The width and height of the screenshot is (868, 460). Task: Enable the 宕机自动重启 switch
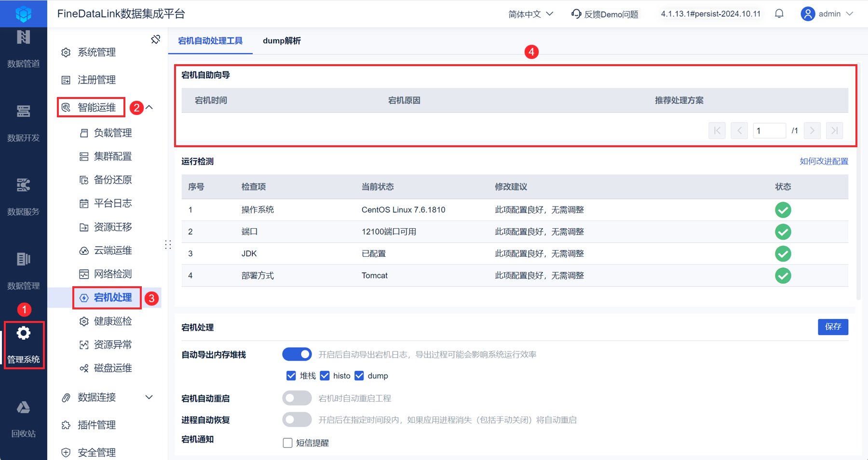click(x=297, y=398)
